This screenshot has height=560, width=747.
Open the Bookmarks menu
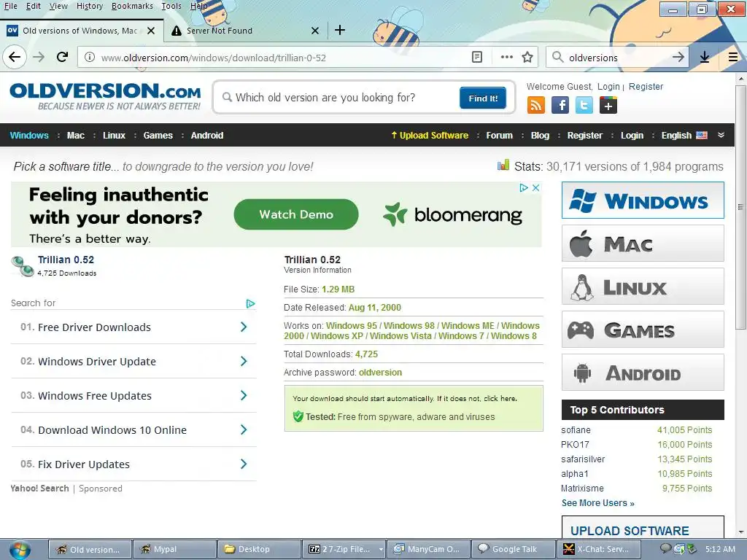132,6
